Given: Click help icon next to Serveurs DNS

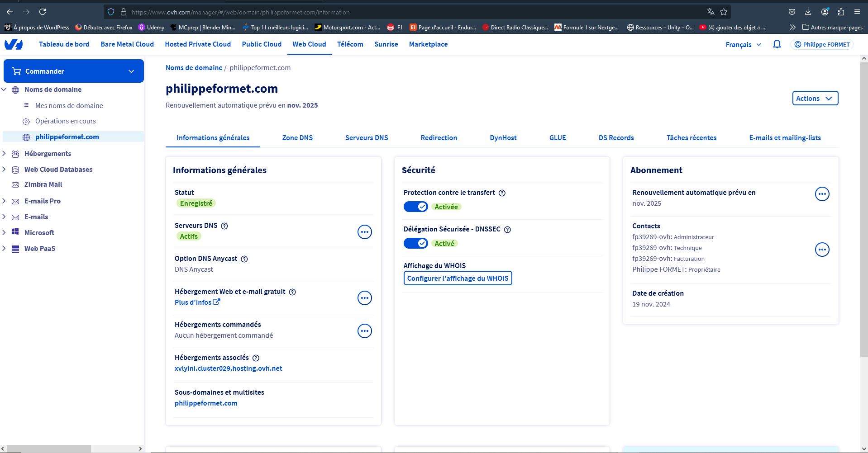Looking at the screenshot, I should (x=224, y=226).
